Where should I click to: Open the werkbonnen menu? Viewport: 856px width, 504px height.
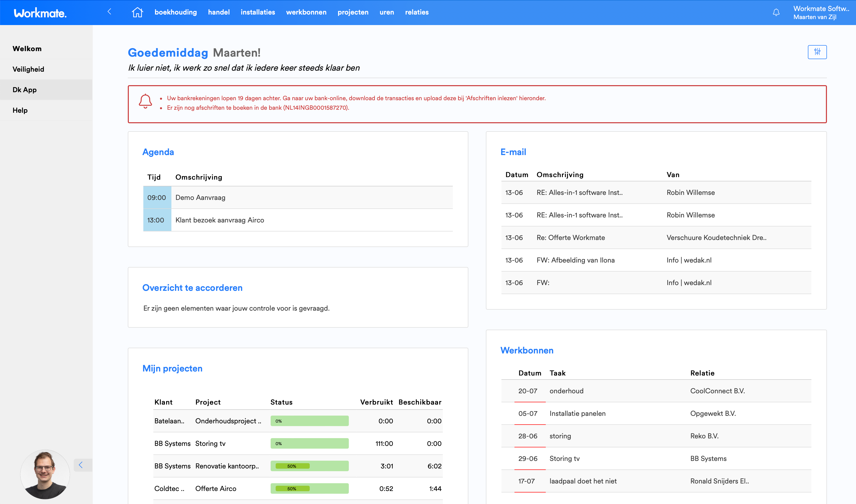pyautogui.click(x=306, y=12)
